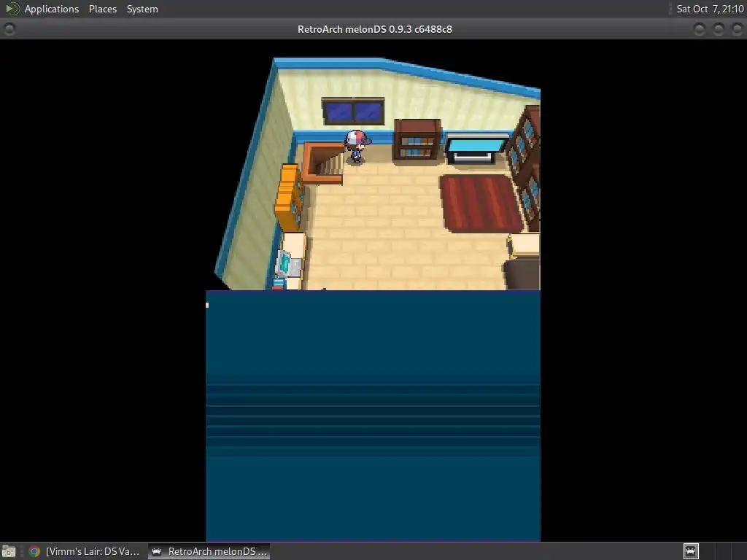Open the System menu

pyautogui.click(x=142, y=9)
